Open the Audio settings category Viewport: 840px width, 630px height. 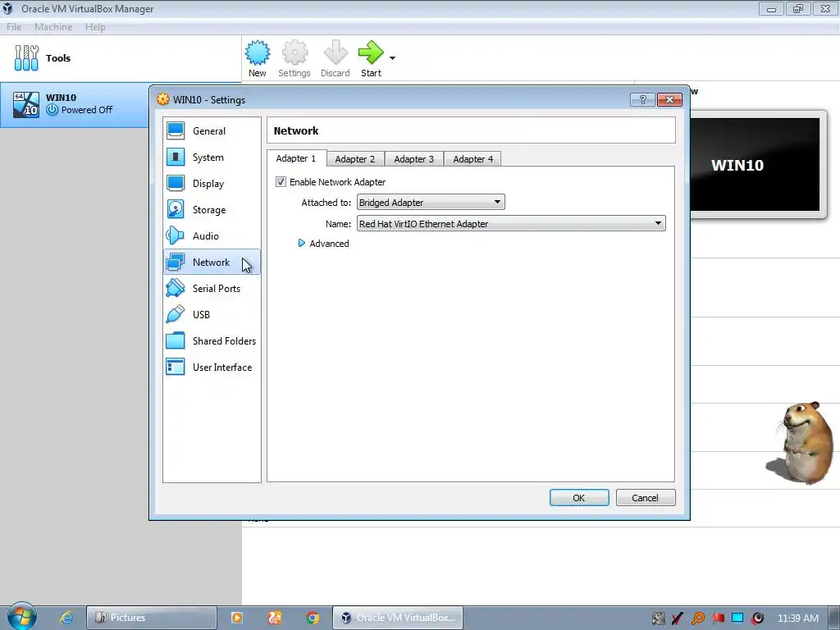pyautogui.click(x=212, y=235)
